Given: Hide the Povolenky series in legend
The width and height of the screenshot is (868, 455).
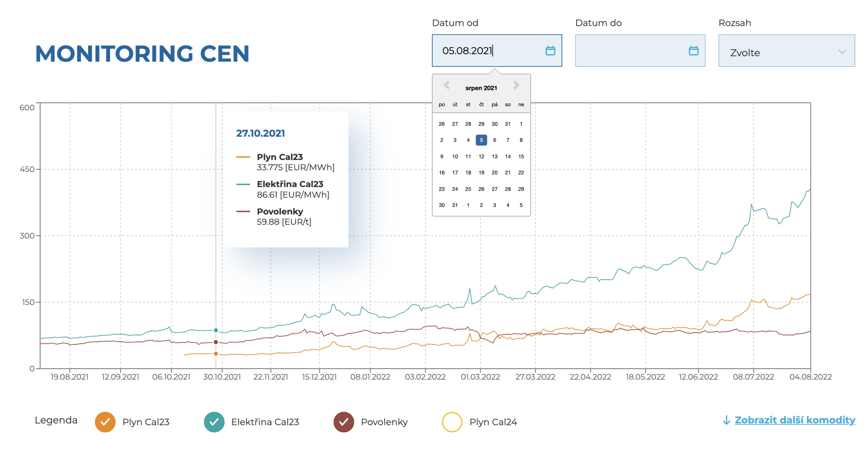Looking at the screenshot, I should coord(344,422).
